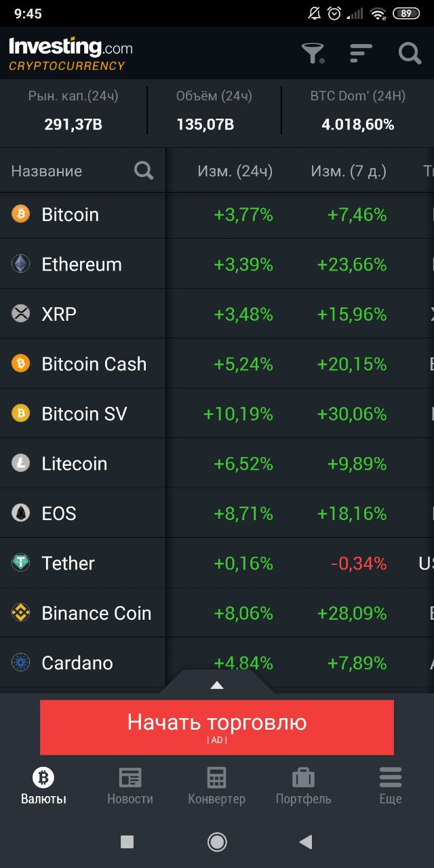Open the Еще menu tab
The height and width of the screenshot is (868, 434).
pos(391,786)
